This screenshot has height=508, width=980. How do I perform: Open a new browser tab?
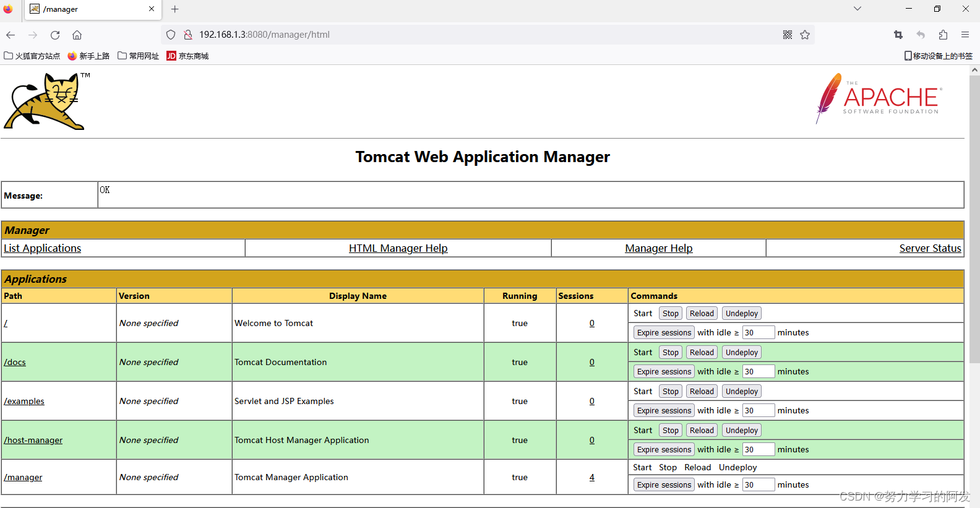pos(175,9)
